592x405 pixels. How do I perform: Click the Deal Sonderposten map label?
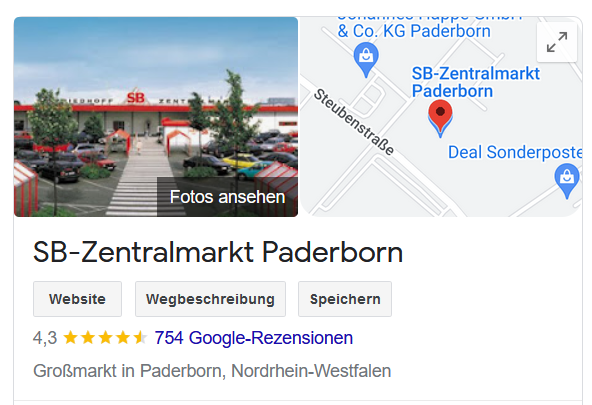click(x=515, y=152)
